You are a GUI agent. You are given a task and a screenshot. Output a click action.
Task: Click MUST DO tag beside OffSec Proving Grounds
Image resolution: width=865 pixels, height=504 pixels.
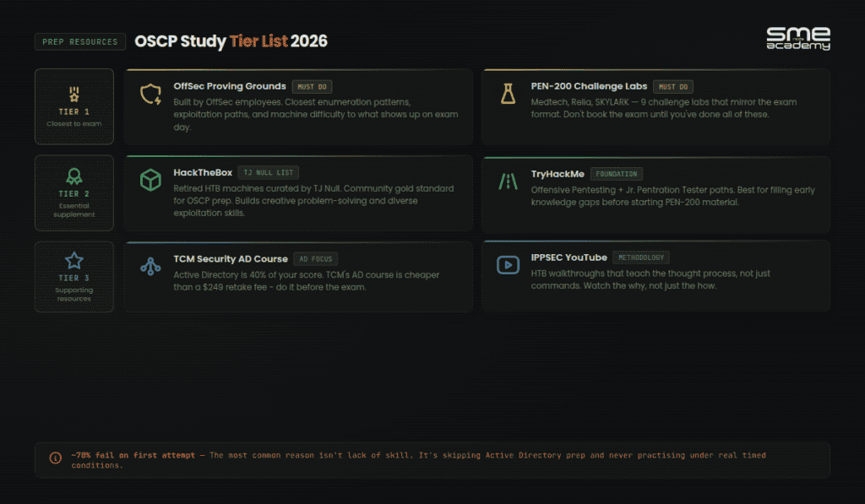click(312, 87)
